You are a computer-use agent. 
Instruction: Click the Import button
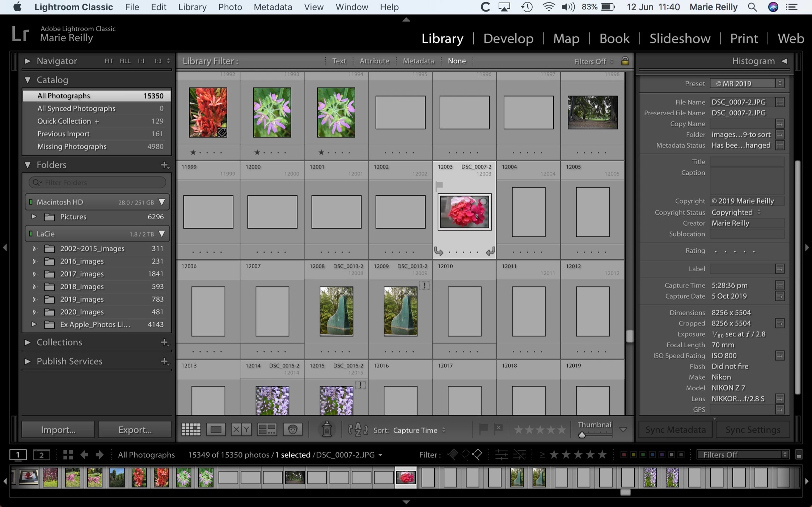pyautogui.click(x=58, y=430)
